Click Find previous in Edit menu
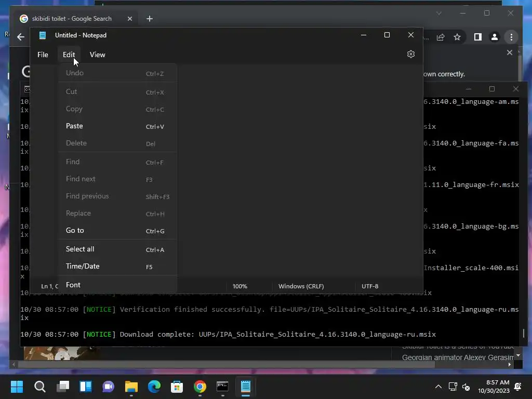This screenshot has height=399, width=532. tap(118, 196)
